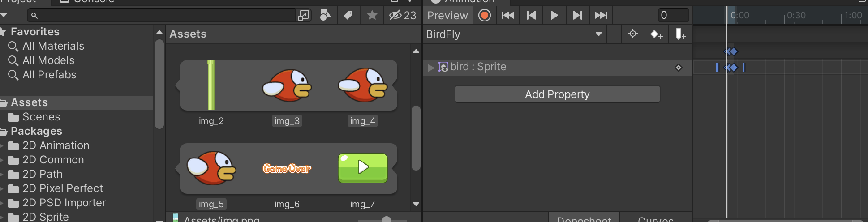Select the img_2 pipe sprite thumbnail

click(x=211, y=85)
